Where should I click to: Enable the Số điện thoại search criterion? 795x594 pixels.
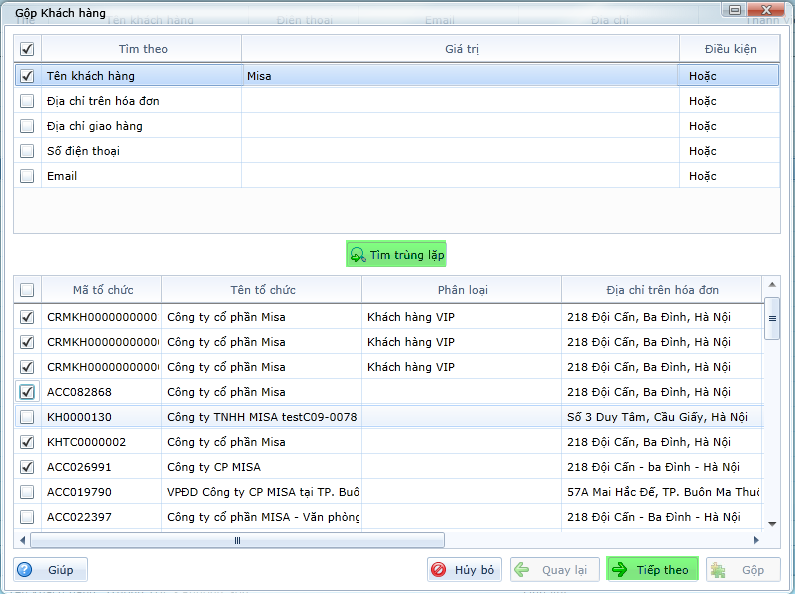[x=27, y=151]
